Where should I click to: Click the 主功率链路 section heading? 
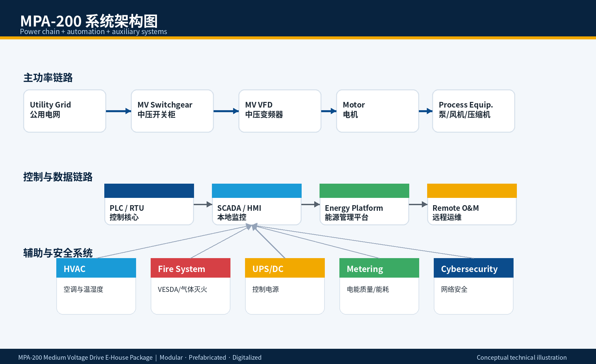(48, 77)
